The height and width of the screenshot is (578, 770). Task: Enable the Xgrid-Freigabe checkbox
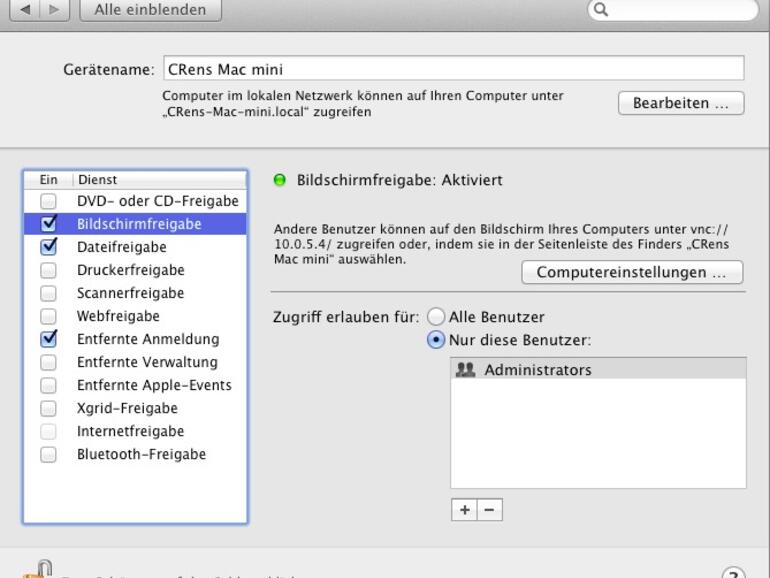click(48, 408)
